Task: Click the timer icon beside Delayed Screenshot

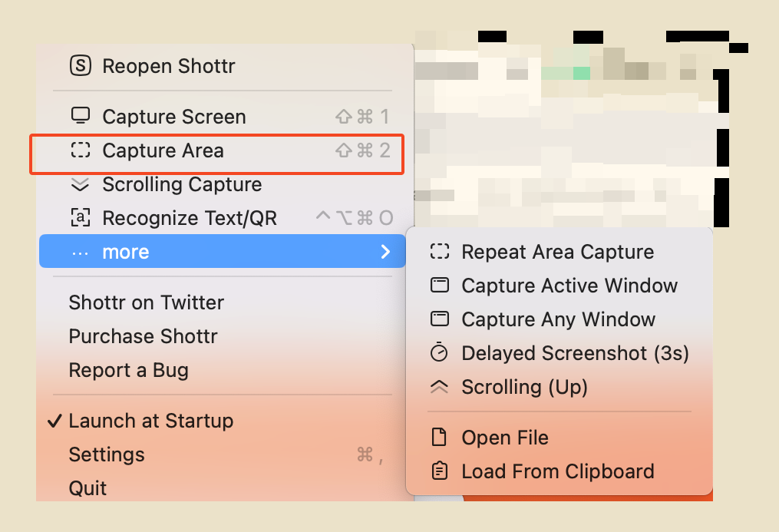Action: (439, 352)
